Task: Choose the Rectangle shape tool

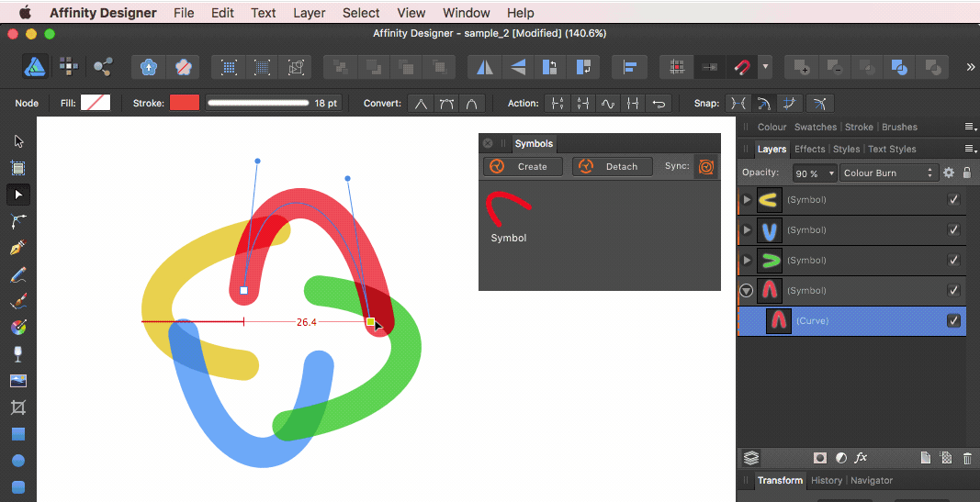Action: coord(18,434)
